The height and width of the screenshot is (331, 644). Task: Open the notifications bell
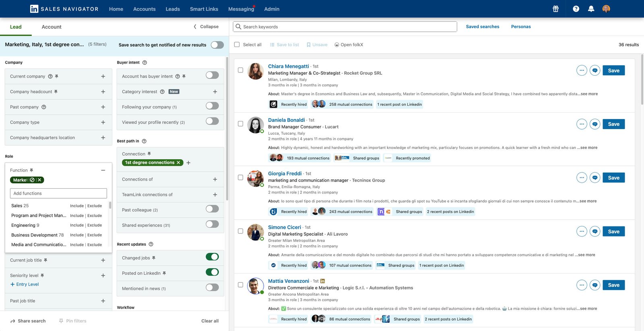tap(591, 9)
